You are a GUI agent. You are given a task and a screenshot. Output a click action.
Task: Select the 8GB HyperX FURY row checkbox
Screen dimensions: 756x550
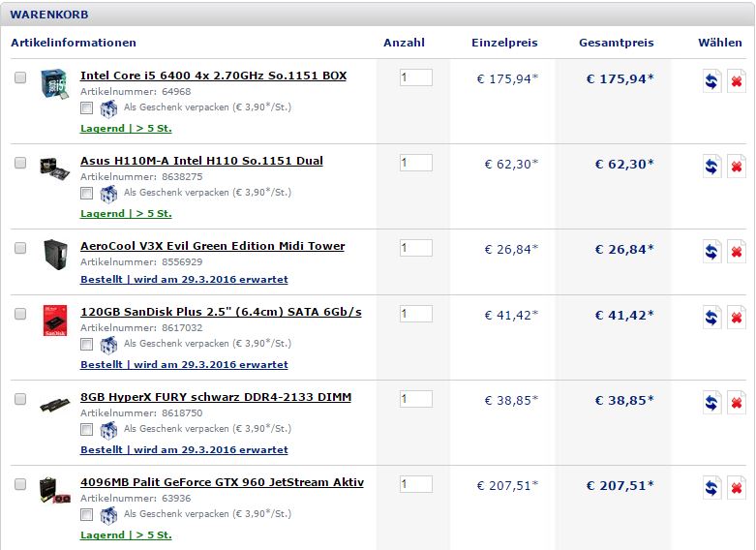click(x=20, y=399)
